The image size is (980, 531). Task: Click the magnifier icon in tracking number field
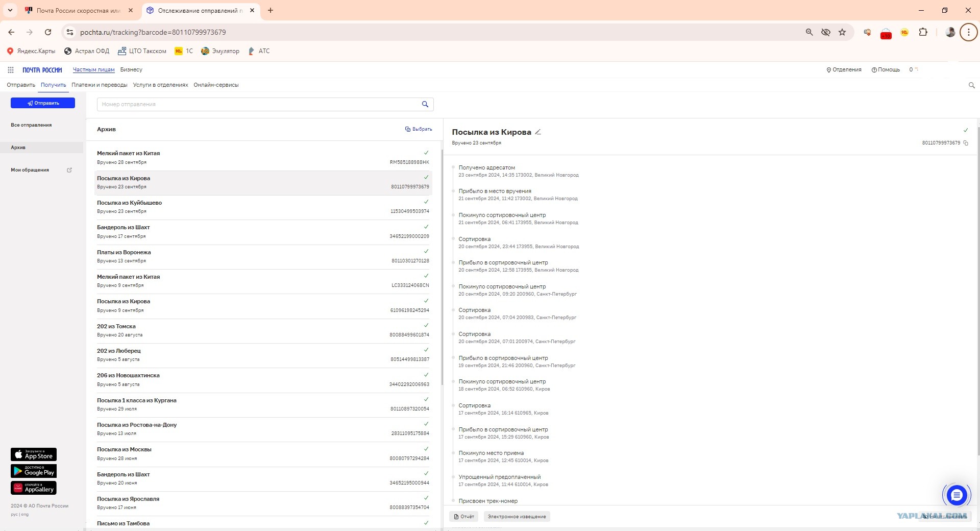(425, 104)
